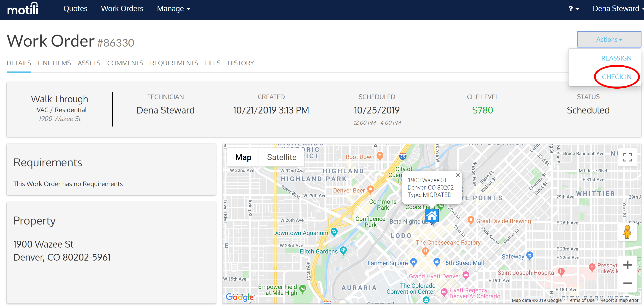Click Larimer Square map marker

pos(413,262)
